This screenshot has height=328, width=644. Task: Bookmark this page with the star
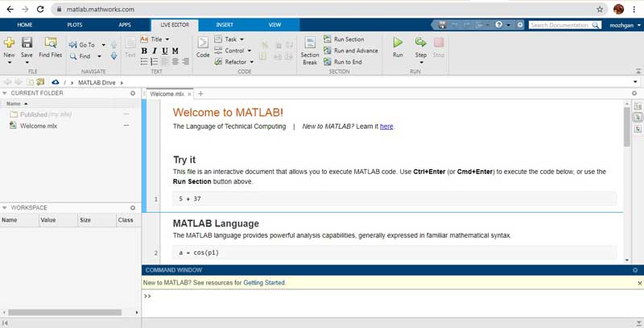pyautogui.click(x=600, y=9)
